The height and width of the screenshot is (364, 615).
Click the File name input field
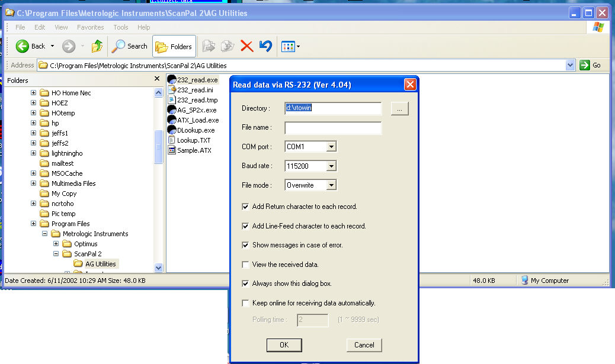tap(333, 128)
